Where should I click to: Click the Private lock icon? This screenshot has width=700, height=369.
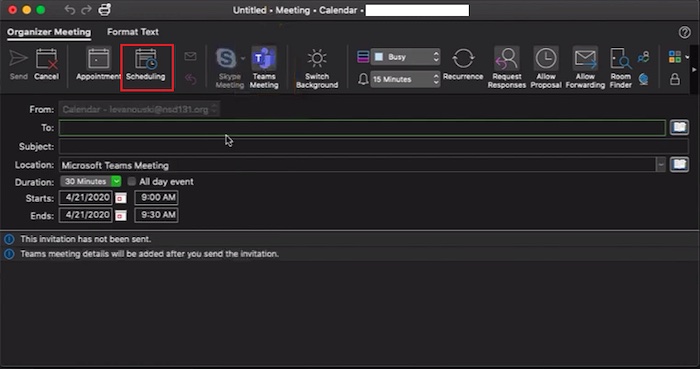coord(675,79)
